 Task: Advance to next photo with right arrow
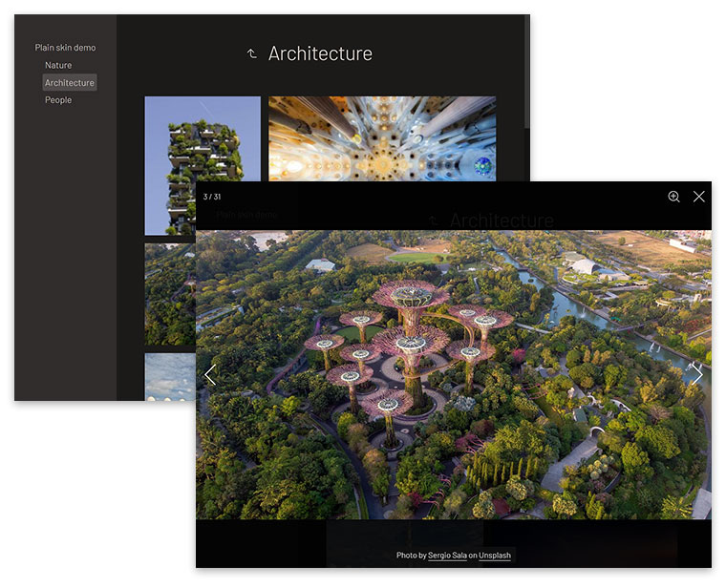point(697,375)
